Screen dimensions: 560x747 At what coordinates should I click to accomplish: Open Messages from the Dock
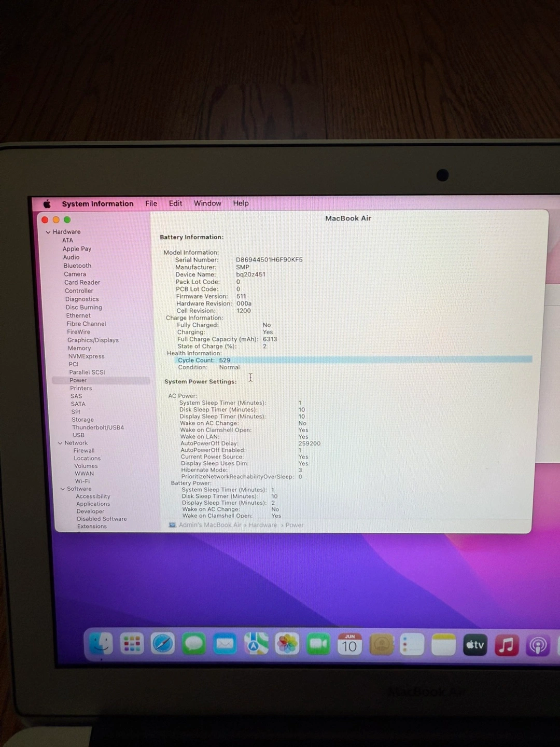point(194,644)
